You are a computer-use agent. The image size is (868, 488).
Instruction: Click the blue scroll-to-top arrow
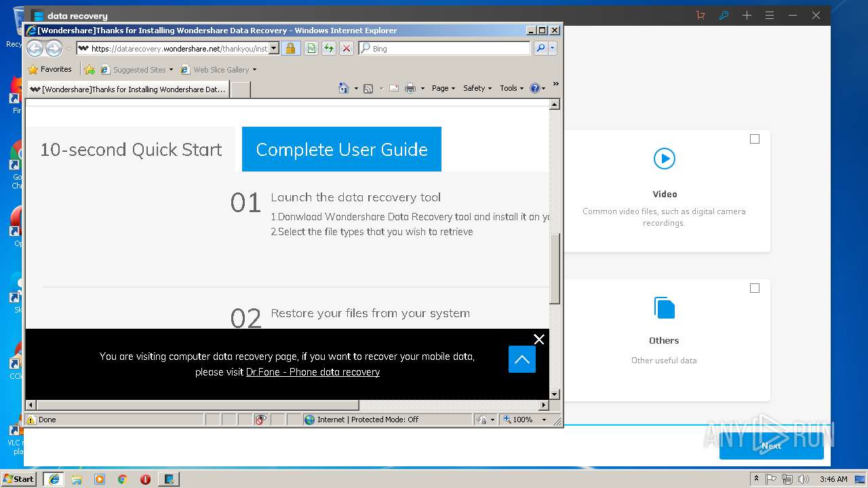[522, 359]
